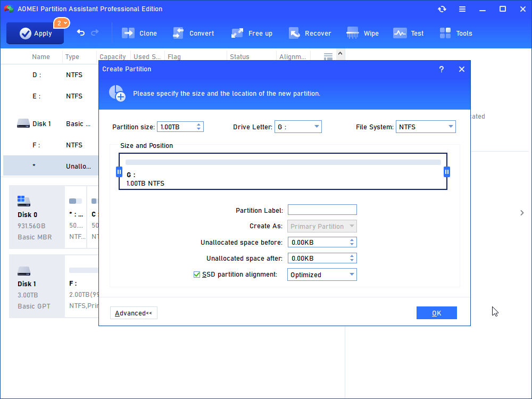Open the Free up tool
Image resolution: width=532 pixels, height=399 pixels.
252,33
